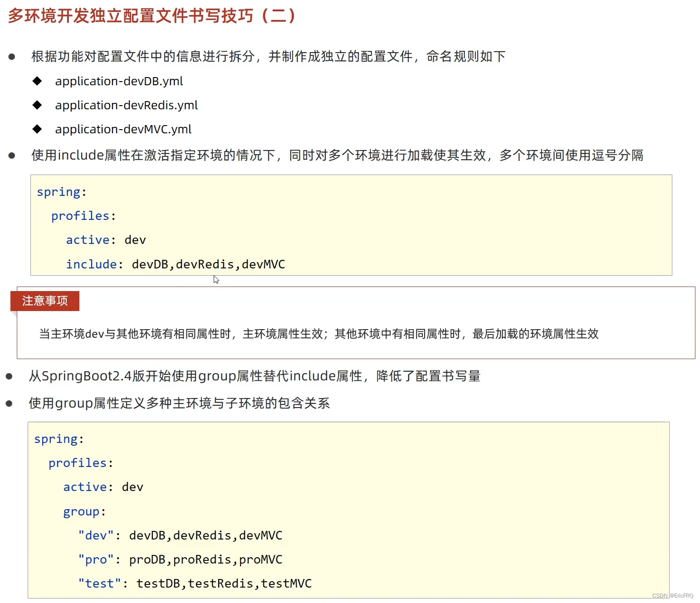Click the line "test": testDB,testRedis,testMVC

(195, 584)
